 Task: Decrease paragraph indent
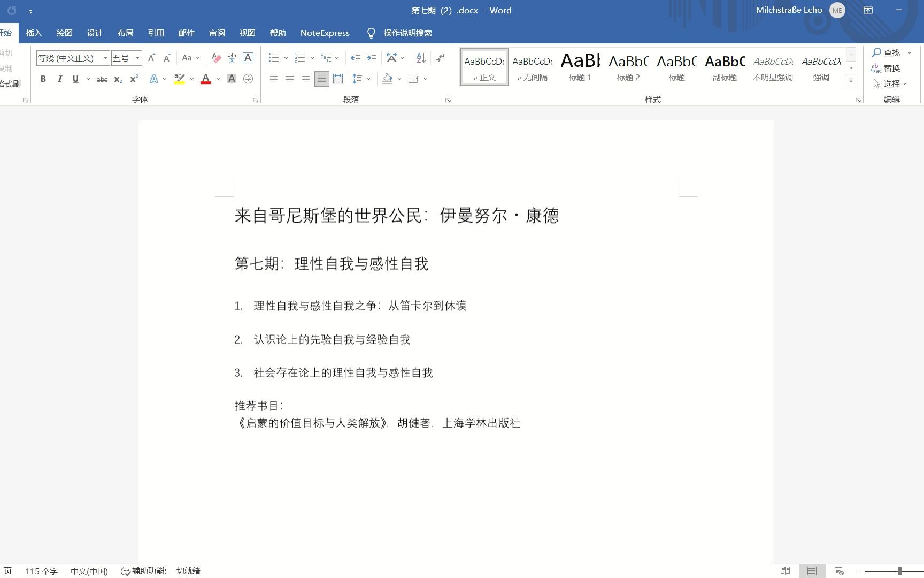[x=355, y=58]
